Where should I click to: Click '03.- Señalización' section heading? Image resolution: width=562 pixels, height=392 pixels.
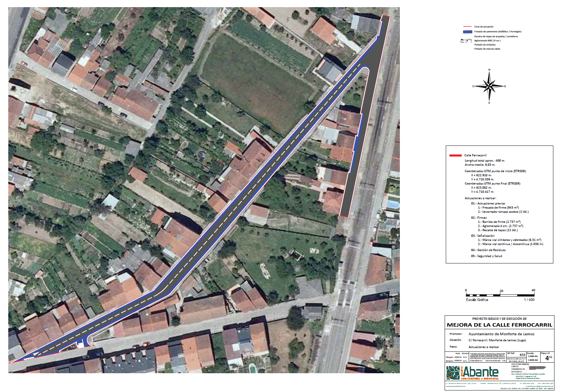point(483,236)
